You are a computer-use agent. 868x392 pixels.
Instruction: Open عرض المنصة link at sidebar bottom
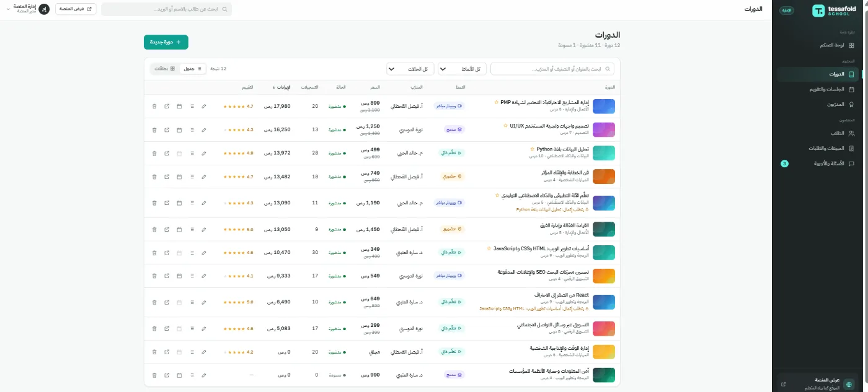(818, 383)
